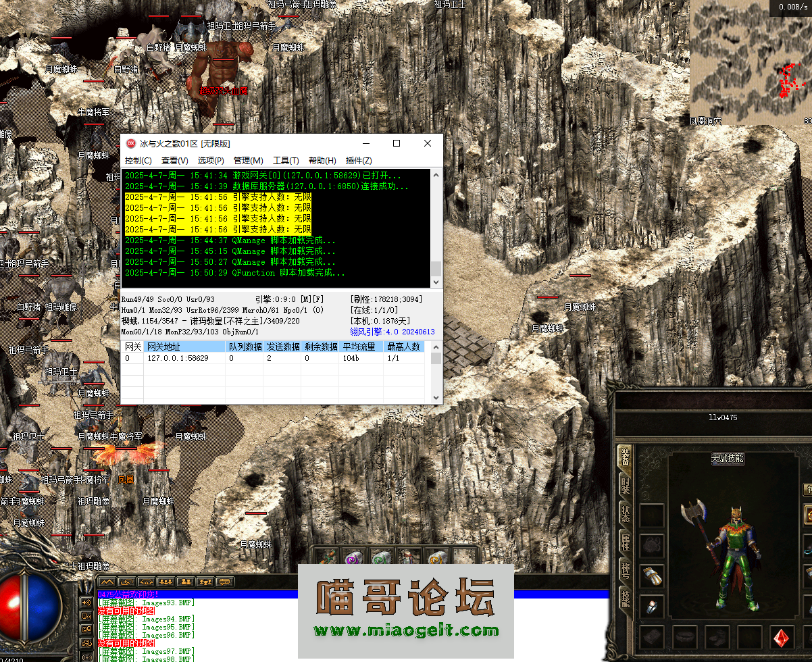Toggle the top small chat option button beside the log
This screenshot has width=812, height=662.
(85, 603)
